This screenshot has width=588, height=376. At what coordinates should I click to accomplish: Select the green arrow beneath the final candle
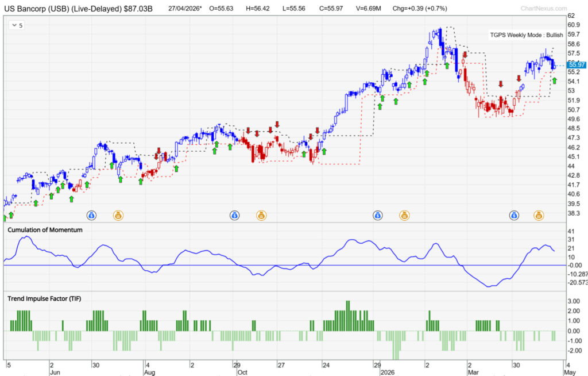click(x=554, y=80)
